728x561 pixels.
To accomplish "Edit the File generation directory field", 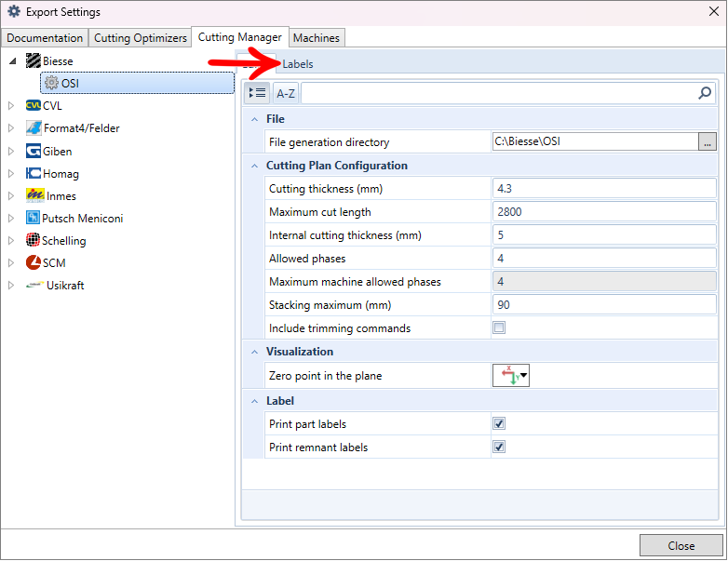I will [595, 141].
